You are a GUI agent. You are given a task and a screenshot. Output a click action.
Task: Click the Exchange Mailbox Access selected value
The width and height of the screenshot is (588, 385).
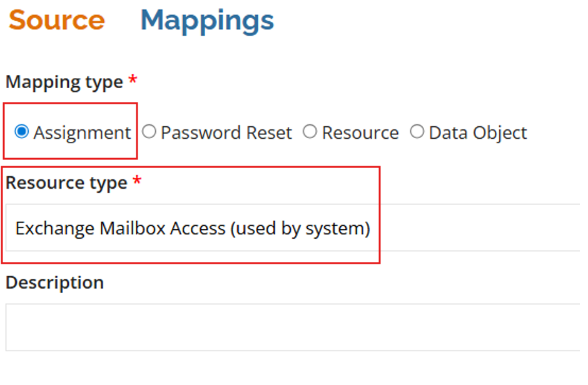pyautogui.click(x=120, y=229)
